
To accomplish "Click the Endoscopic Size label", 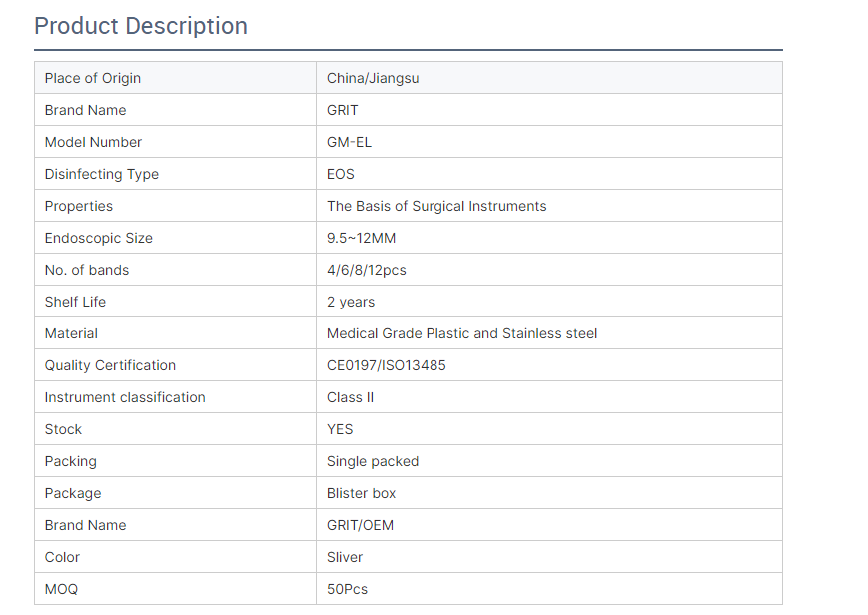I will [x=99, y=238].
